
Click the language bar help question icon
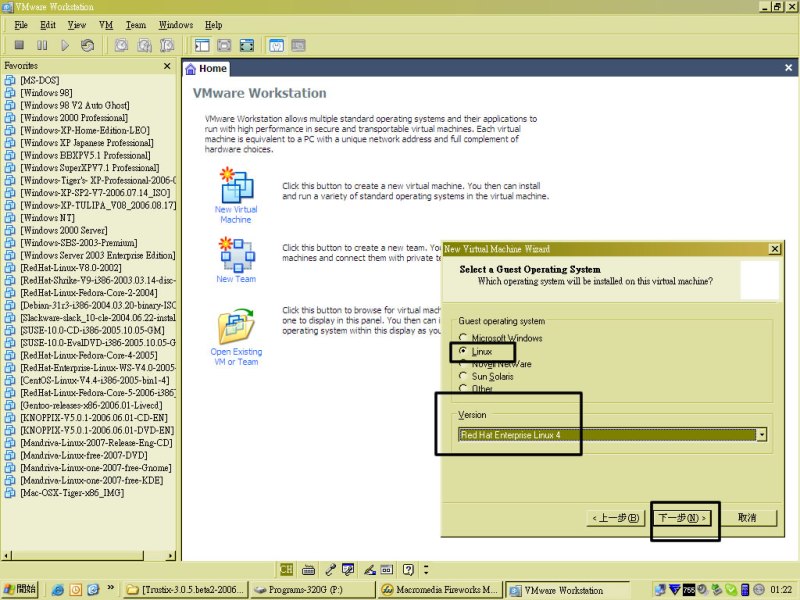pyautogui.click(x=408, y=569)
